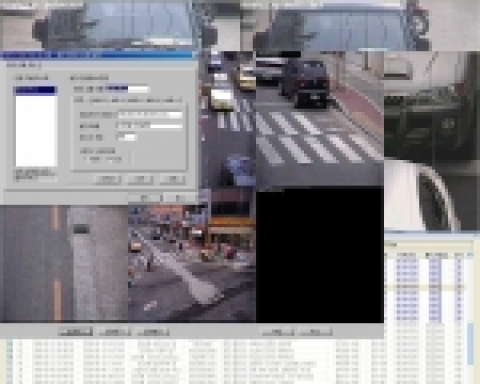The height and width of the screenshot is (384, 480).
Task: Select the black empty video pane
Action: point(320,255)
